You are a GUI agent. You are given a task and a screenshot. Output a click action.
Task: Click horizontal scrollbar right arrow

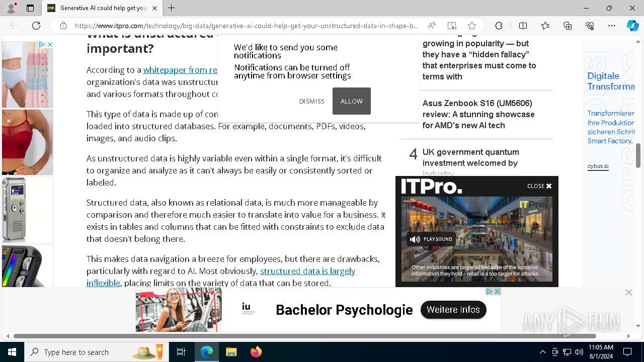628,336
